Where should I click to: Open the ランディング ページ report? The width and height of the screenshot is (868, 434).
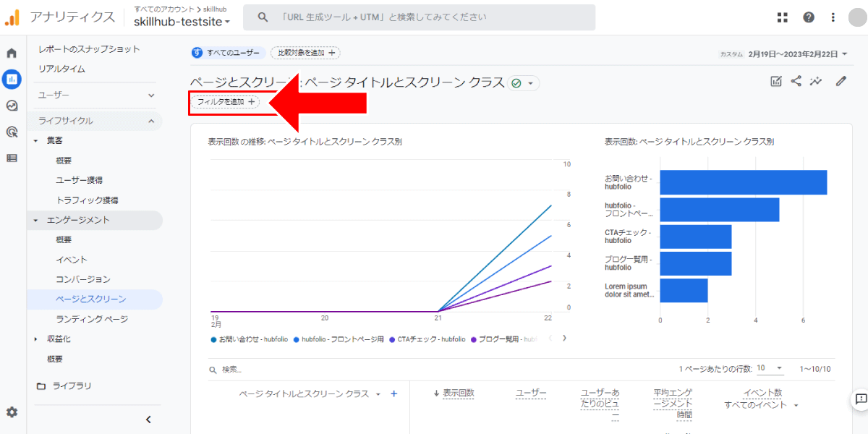pyautogui.click(x=92, y=319)
